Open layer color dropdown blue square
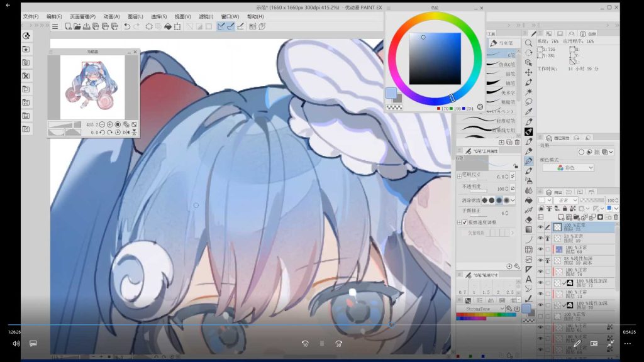The image size is (644, 362). point(612,209)
